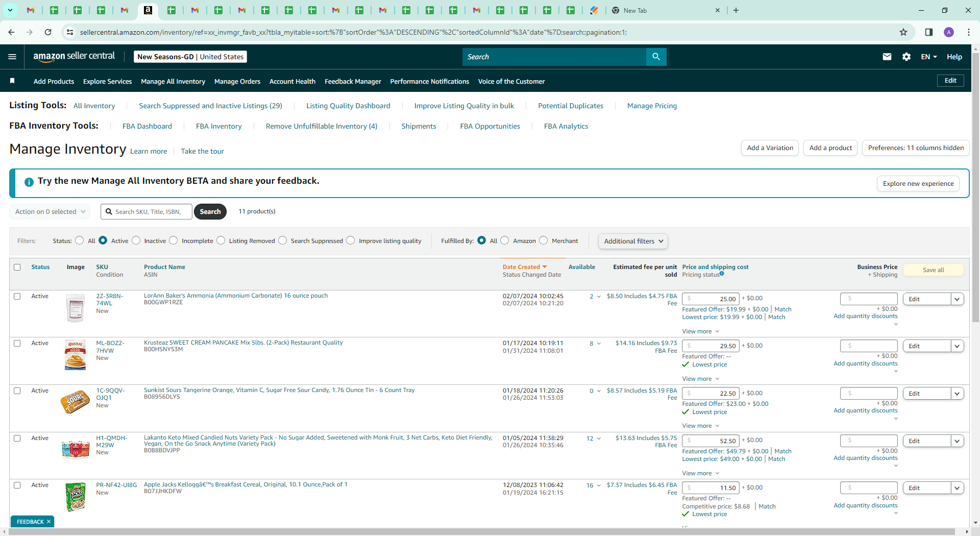Click the Lakanto candied nuts product image
Image resolution: width=980 pixels, height=536 pixels.
(76, 449)
